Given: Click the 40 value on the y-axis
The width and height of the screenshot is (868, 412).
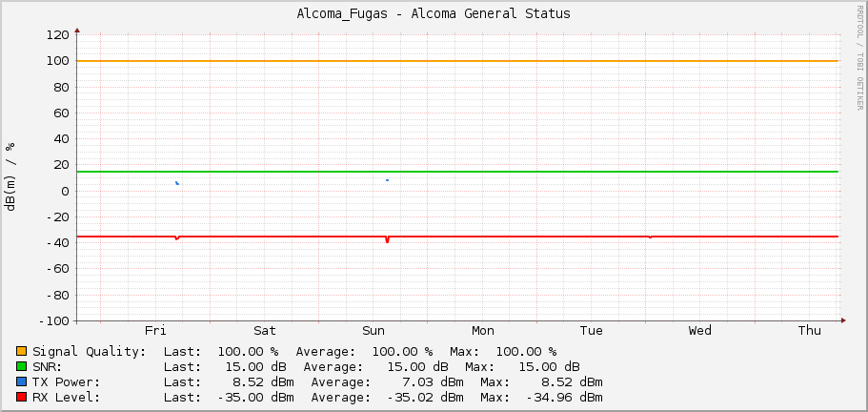Looking at the screenshot, I should click(x=62, y=139).
